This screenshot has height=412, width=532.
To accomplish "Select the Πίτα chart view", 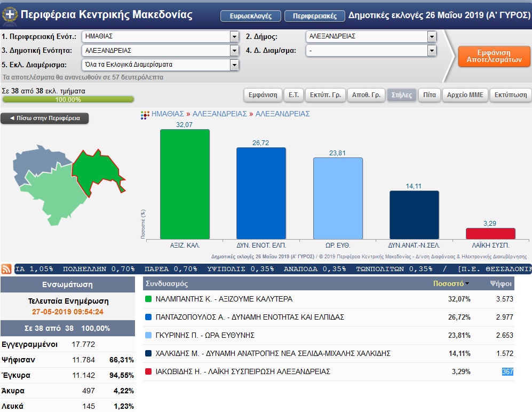I will coord(430,95).
